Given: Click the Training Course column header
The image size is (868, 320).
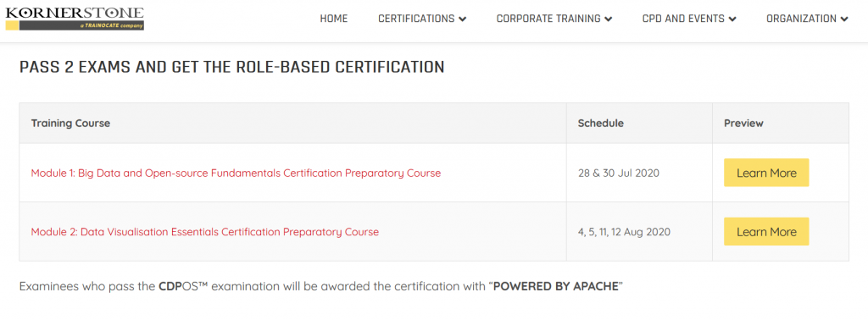Looking at the screenshot, I should click(70, 124).
